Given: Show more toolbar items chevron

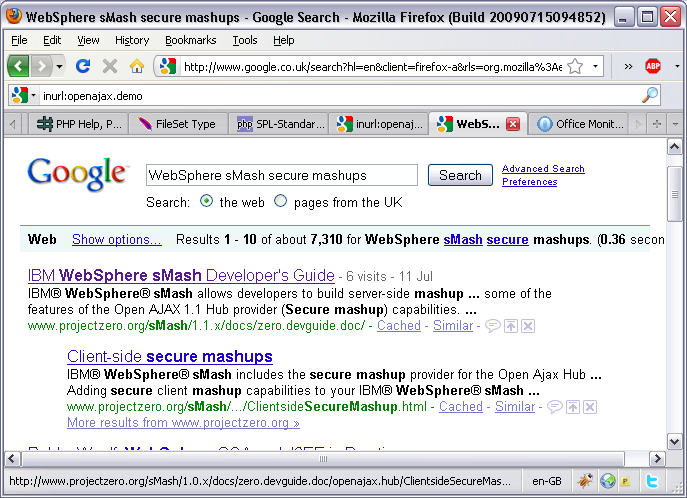Looking at the screenshot, I should tap(628, 67).
